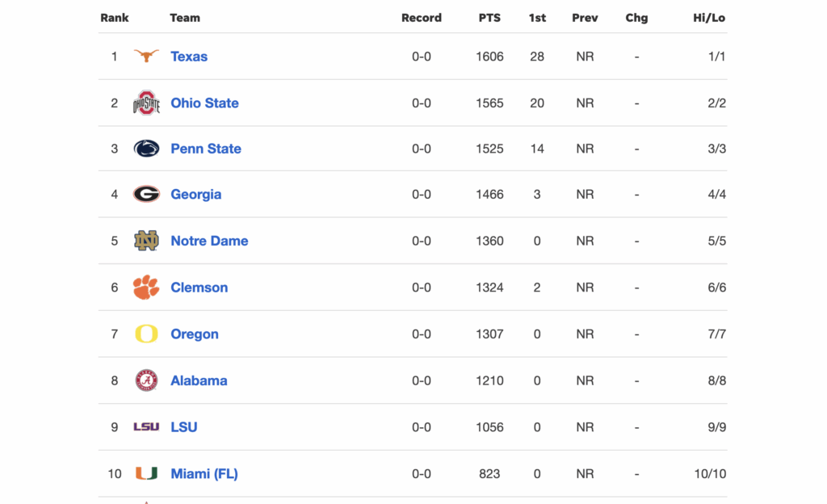This screenshot has width=827, height=504.
Task: Click the Oregon O logo
Action: coord(146,334)
